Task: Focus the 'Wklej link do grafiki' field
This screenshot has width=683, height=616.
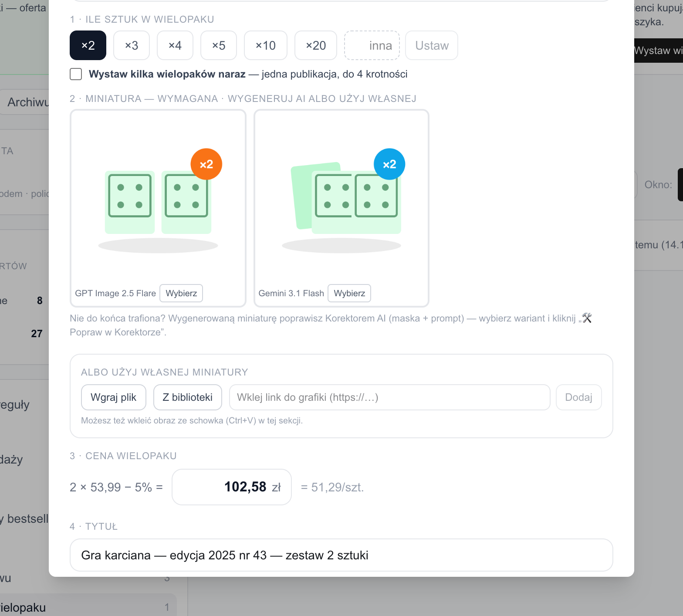Action: 390,397
